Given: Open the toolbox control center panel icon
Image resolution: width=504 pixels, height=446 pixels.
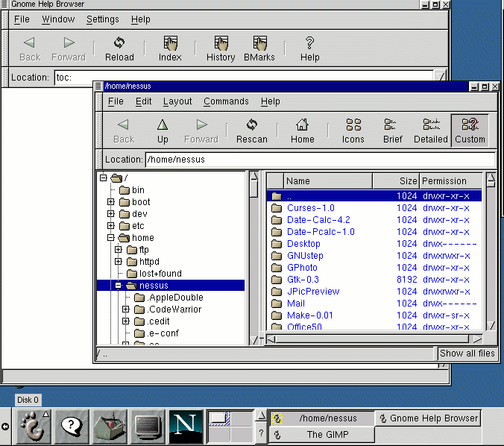Looking at the screenshot, I should coord(110,427).
